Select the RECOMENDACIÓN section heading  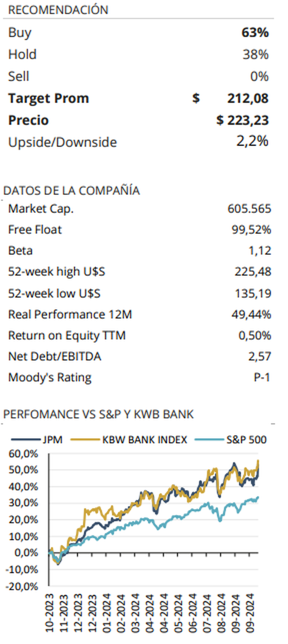coord(58,10)
